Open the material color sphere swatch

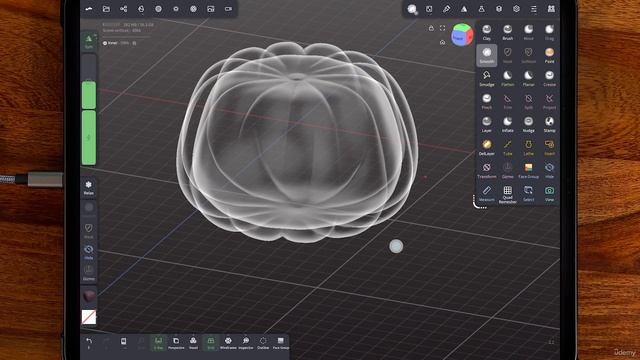click(89, 296)
